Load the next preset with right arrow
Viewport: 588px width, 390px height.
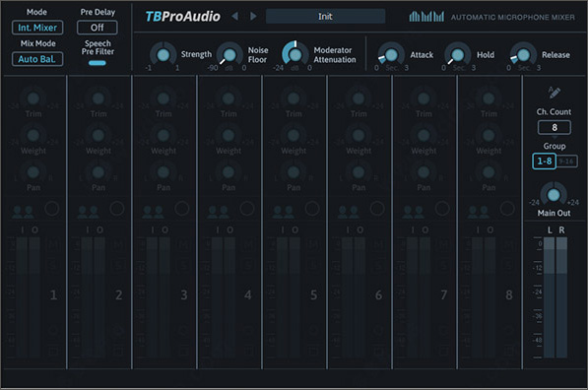[x=253, y=16]
